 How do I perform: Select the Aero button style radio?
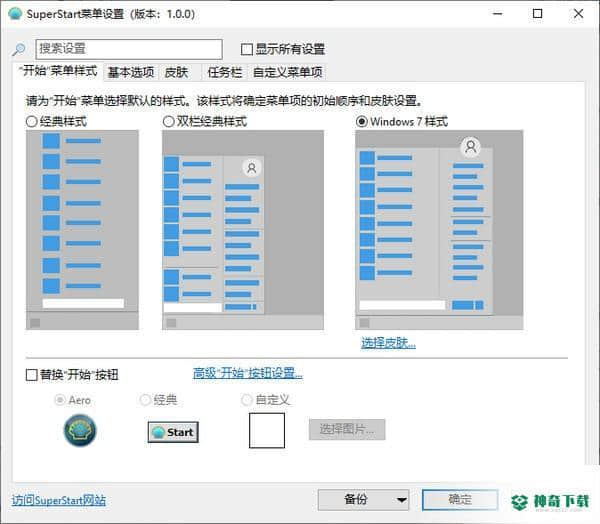(x=60, y=400)
